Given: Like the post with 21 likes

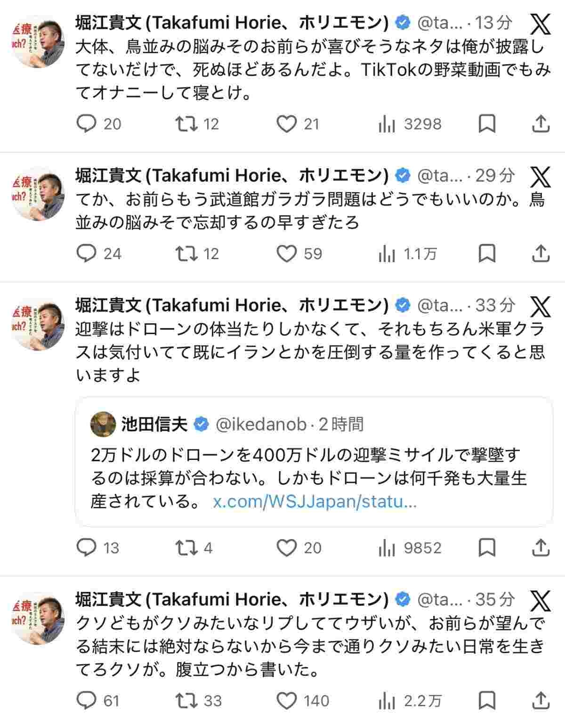Looking at the screenshot, I should coord(286,124).
